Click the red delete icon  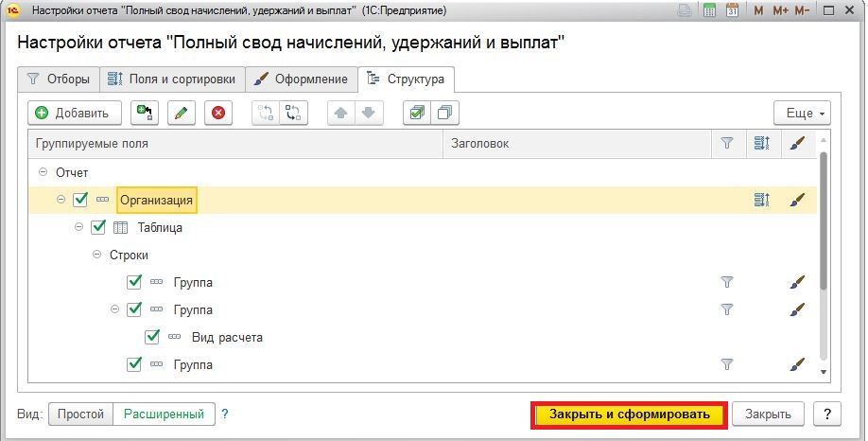click(x=218, y=113)
